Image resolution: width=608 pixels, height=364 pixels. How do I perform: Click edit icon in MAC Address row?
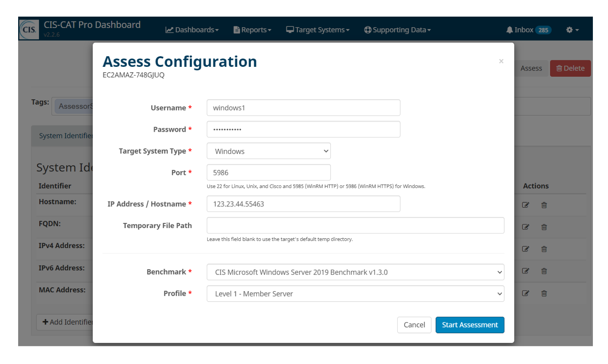coord(525,293)
